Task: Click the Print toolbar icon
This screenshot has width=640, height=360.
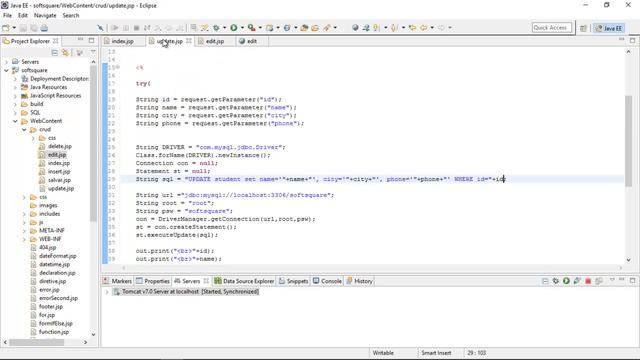Action: pos(44,28)
